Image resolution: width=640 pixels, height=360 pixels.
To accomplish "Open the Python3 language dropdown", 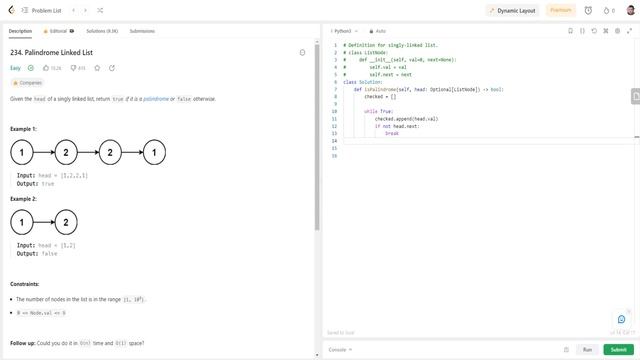I will 344,31.
